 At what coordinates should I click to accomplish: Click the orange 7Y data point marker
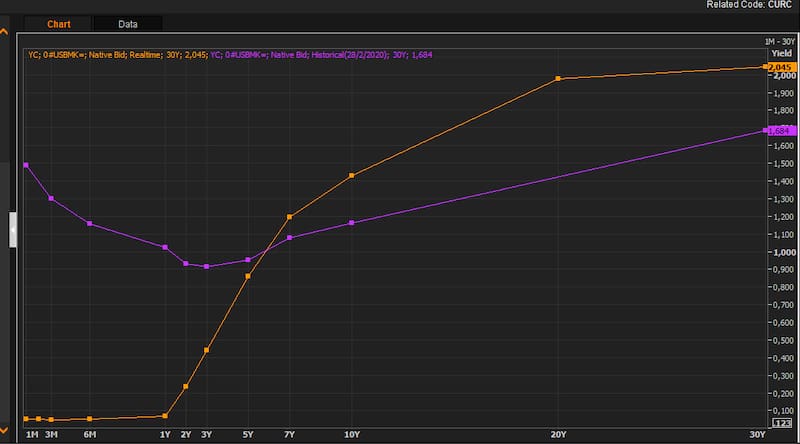[x=289, y=217]
